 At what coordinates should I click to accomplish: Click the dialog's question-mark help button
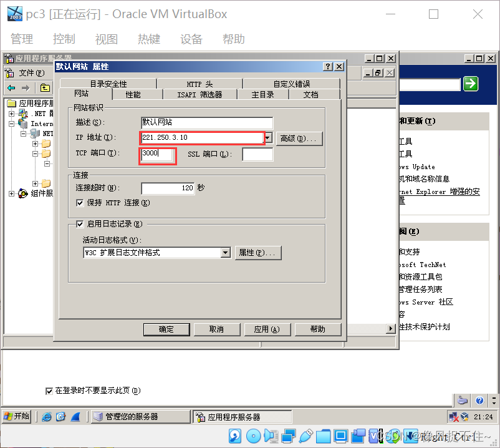coord(327,66)
